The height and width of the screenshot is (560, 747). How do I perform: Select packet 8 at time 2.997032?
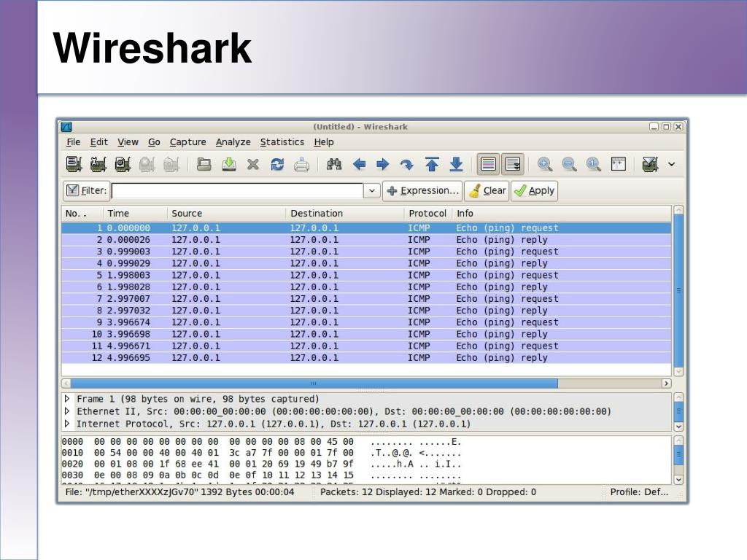[366, 311]
